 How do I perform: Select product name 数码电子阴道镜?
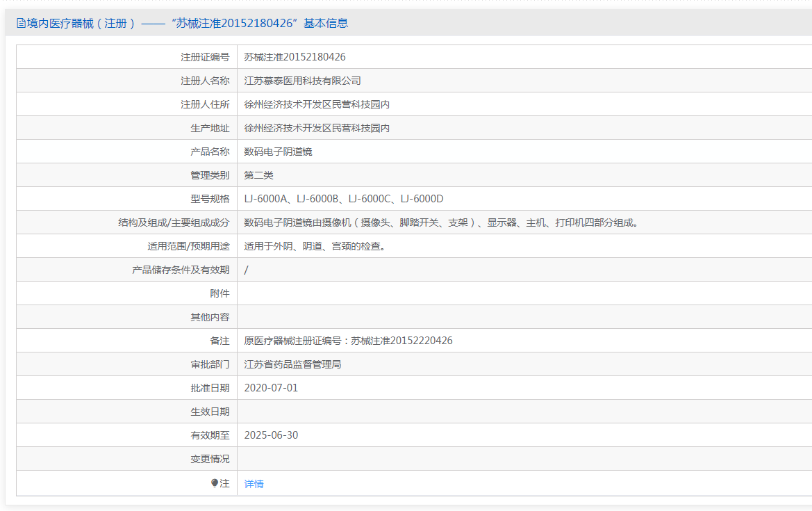[x=278, y=152]
